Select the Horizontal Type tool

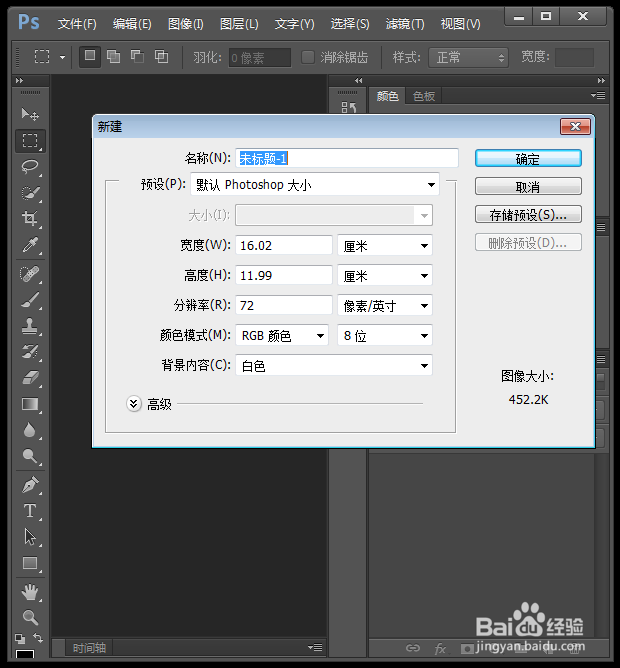click(30, 511)
